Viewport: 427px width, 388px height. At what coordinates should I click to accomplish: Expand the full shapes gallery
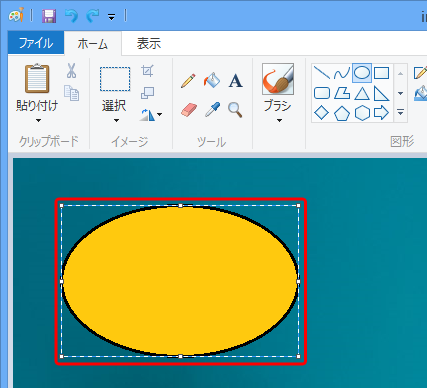401,113
